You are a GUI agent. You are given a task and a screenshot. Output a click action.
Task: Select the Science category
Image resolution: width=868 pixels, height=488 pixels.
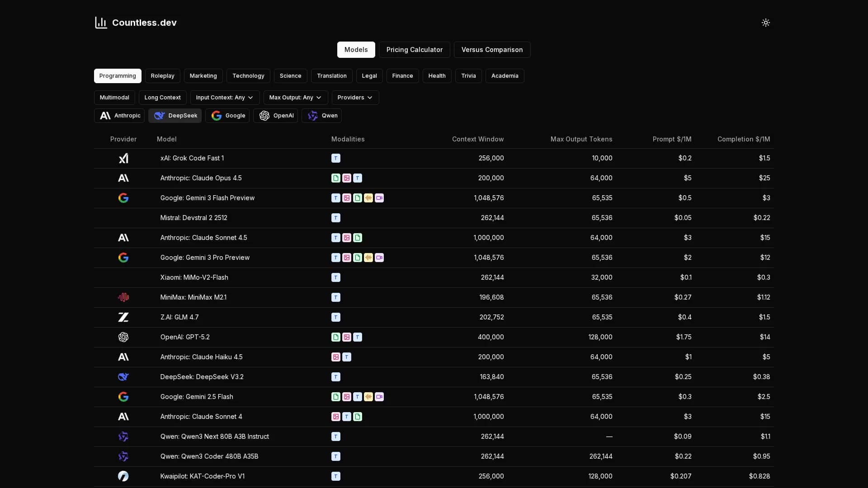click(x=291, y=76)
